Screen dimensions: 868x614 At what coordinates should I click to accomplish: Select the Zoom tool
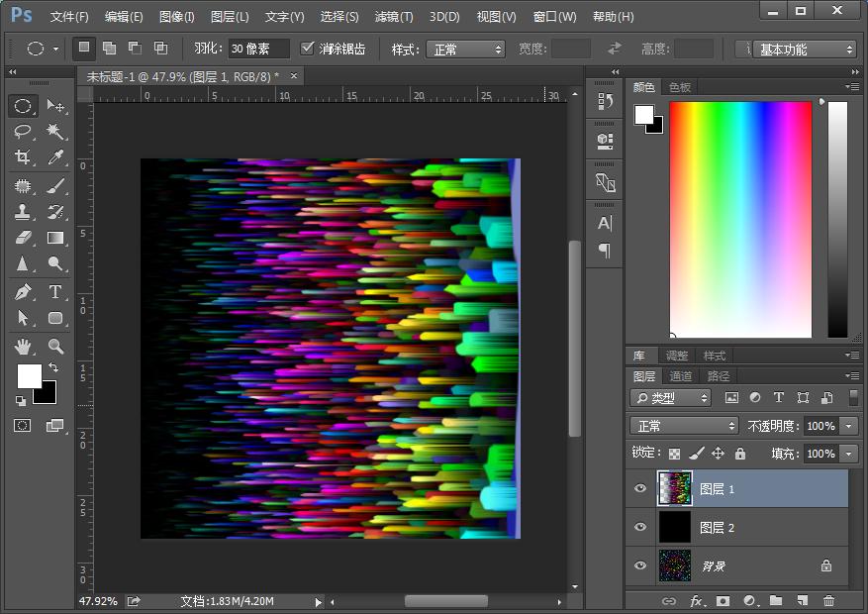coord(55,346)
